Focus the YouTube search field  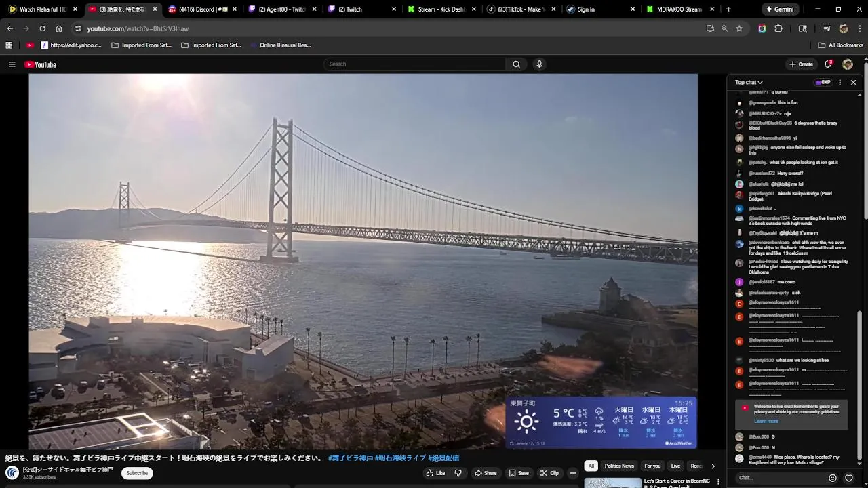click(415, 64)
